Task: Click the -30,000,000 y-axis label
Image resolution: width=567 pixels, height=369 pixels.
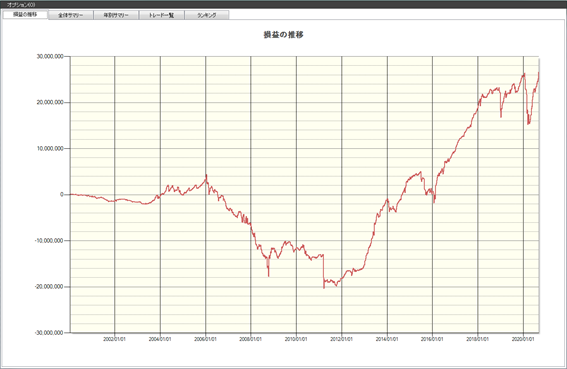Action: coord(49,332)
